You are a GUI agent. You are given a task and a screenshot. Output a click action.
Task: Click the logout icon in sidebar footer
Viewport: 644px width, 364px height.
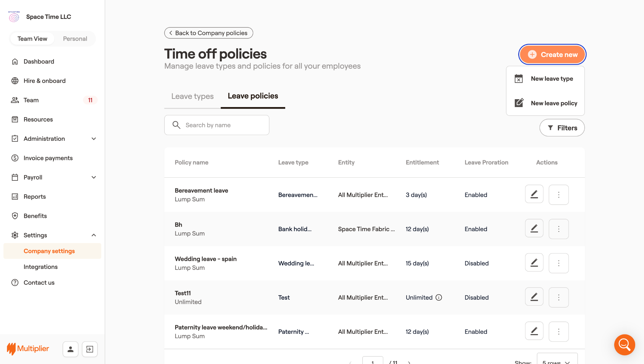point(90,349)
